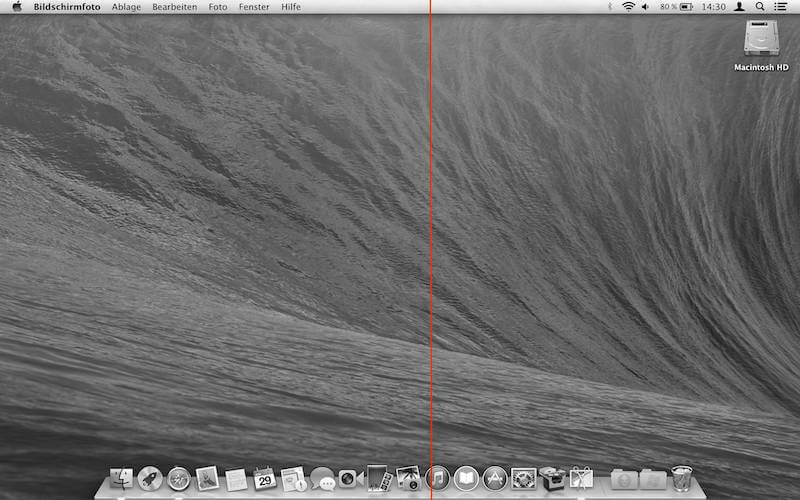Open the Ablage menu
The image size is (800, 500).
126,7
